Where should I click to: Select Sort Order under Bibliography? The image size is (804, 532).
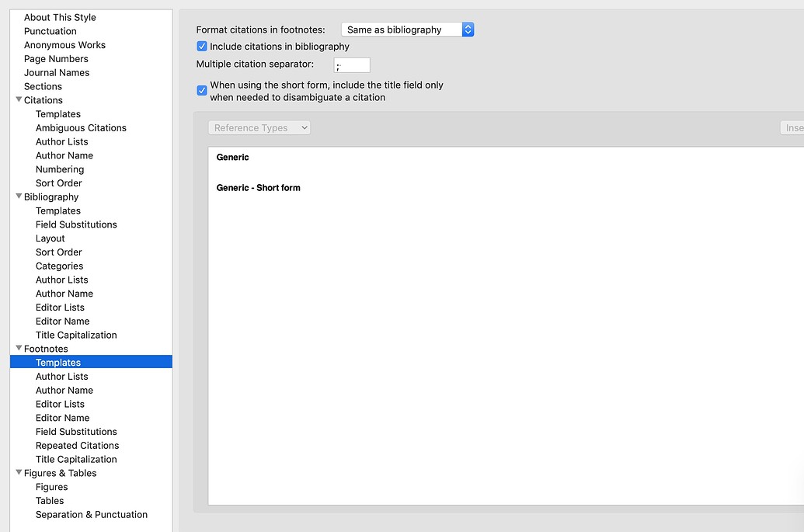pyautogui.click(x=60, y=252)
